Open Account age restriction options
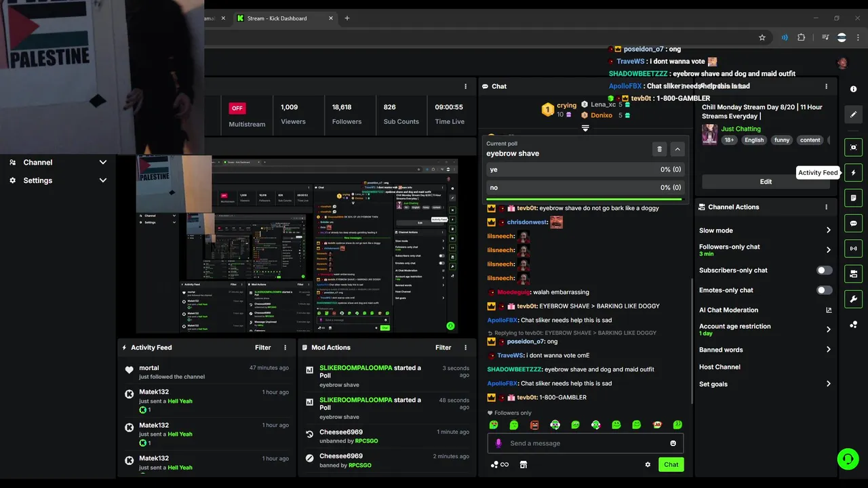The image size is (868, 488). pyautogui.click(x=829, y=329)
